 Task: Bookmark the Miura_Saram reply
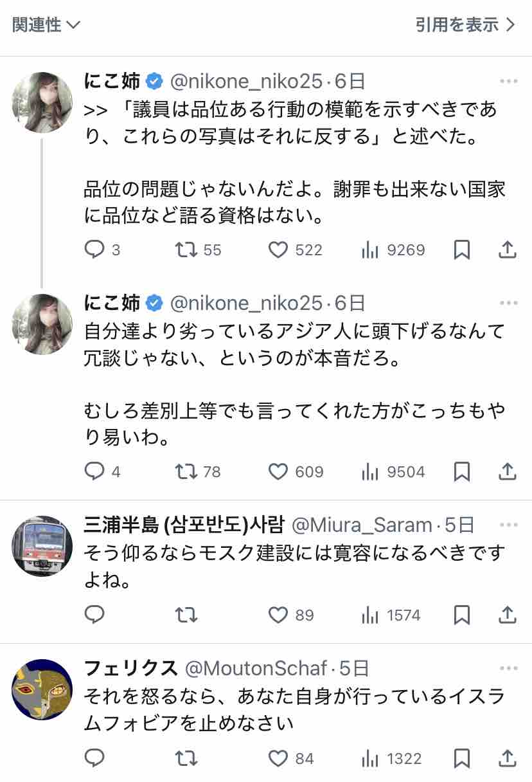point(461,615)
